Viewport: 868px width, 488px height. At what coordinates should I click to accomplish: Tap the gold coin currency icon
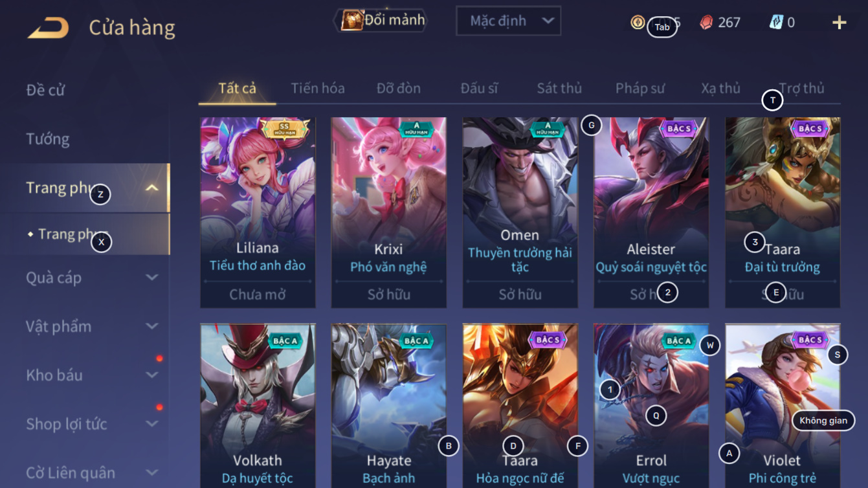coord(638,23)
